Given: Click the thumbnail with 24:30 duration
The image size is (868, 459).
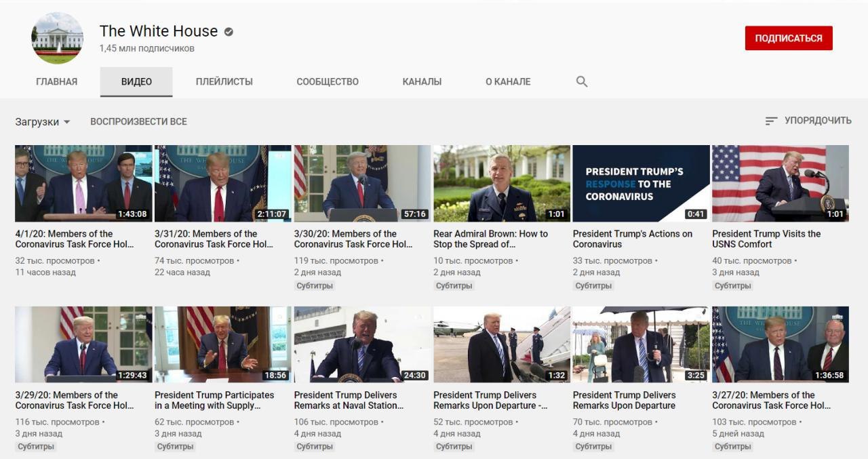Looking at the screenshot, I should pyautogui.click(x=363, y=344).
